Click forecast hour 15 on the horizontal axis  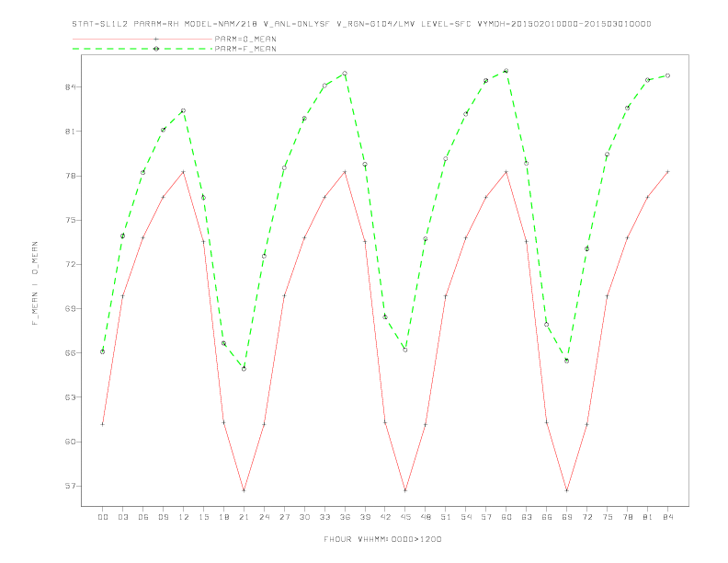203,517
